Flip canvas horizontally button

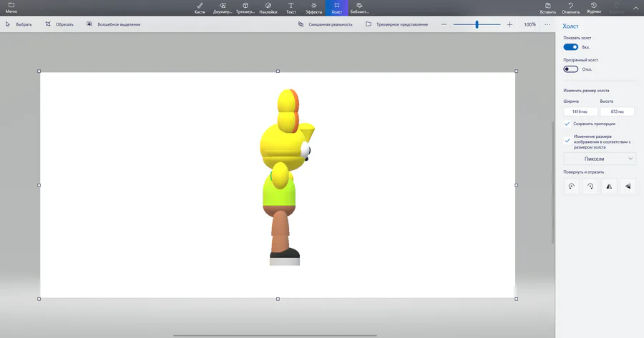609,187
